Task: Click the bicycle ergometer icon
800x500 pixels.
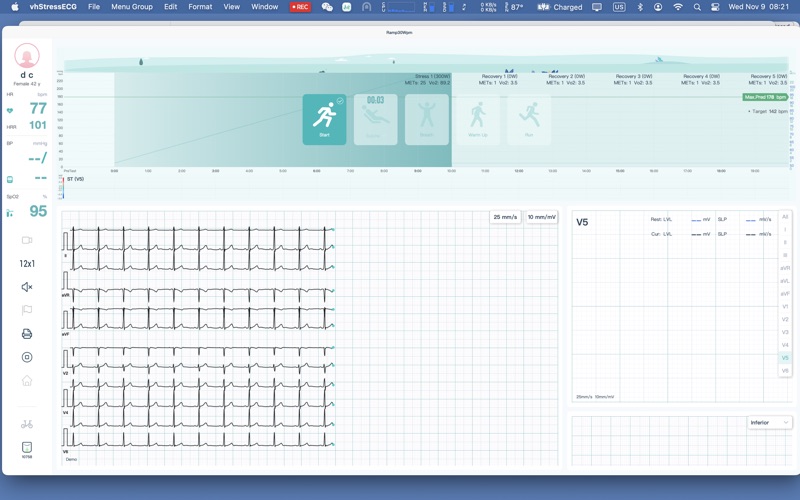Action: tap(27, 424)
